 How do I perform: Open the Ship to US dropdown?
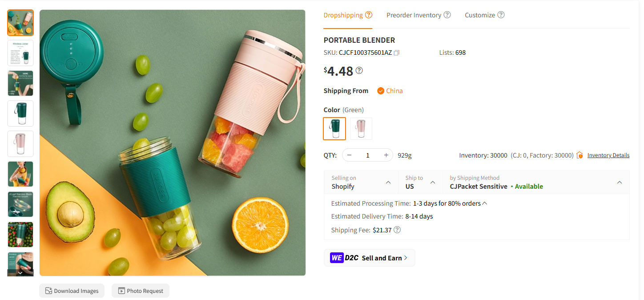[x=432, y=182]
